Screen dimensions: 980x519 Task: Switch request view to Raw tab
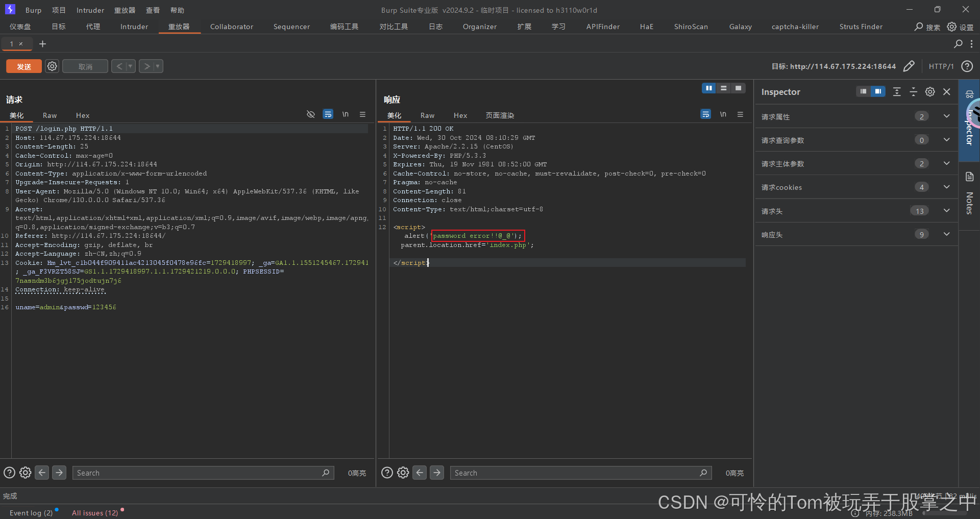coord(50,115)
